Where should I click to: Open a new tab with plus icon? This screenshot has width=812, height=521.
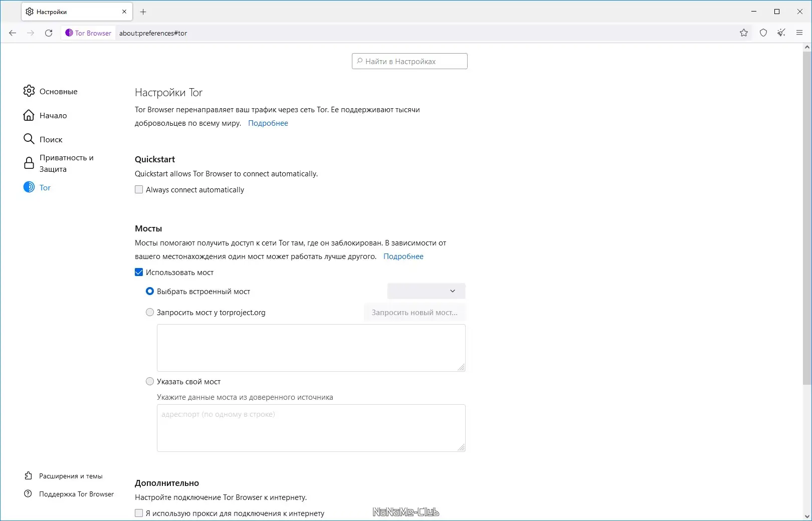pyautogui.click(x=143, y=12)
